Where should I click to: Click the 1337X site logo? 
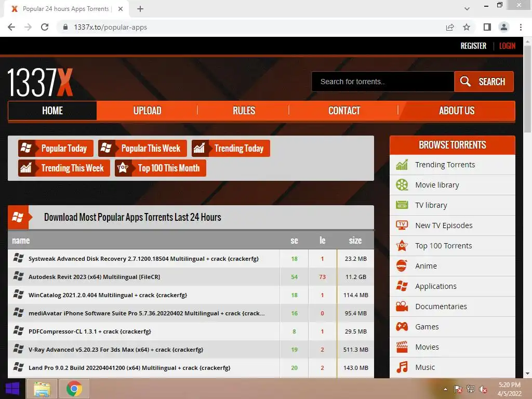[x=40, y=83]
